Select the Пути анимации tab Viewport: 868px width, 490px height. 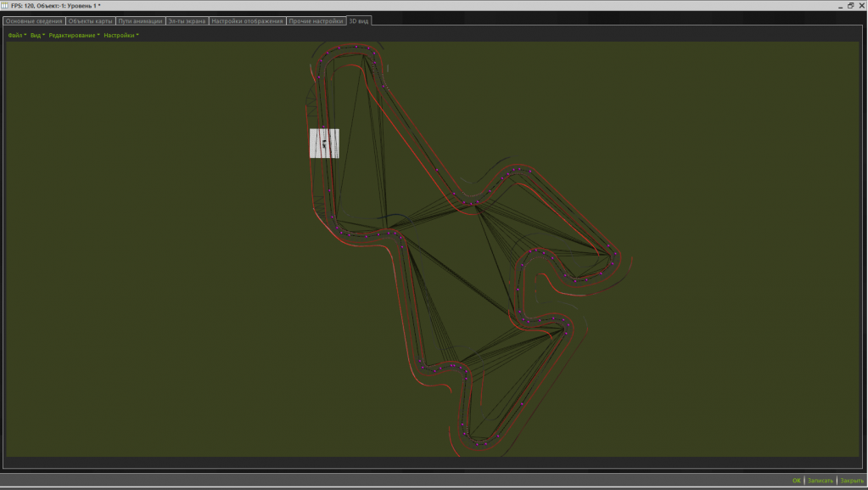pyautogui.click(x=140, y=20)
